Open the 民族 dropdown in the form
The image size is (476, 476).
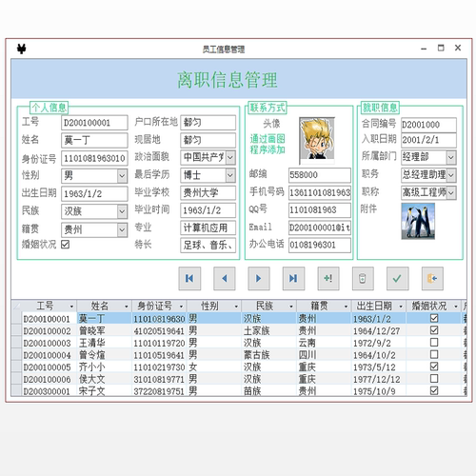point(122,211)
